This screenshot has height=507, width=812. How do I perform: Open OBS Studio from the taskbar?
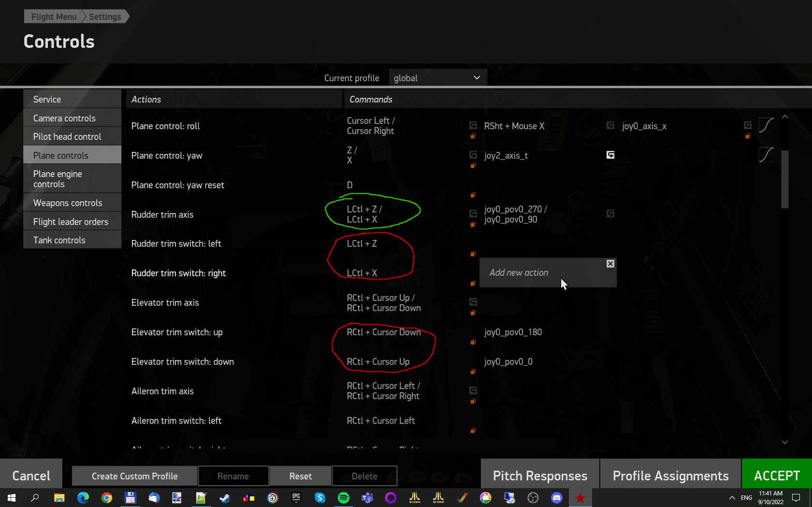[x=533, y=498]
